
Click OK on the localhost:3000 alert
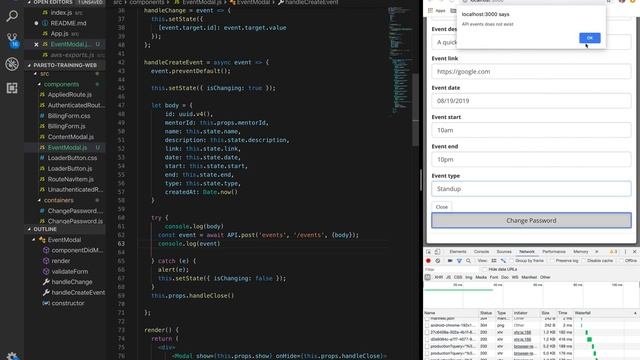point(590,38)
